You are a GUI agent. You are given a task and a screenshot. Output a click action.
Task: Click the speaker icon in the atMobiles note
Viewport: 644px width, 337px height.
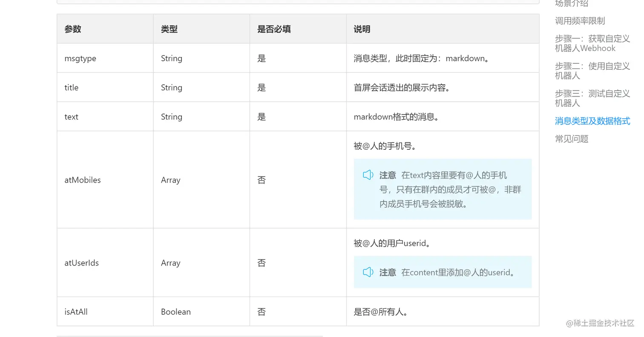368,175
